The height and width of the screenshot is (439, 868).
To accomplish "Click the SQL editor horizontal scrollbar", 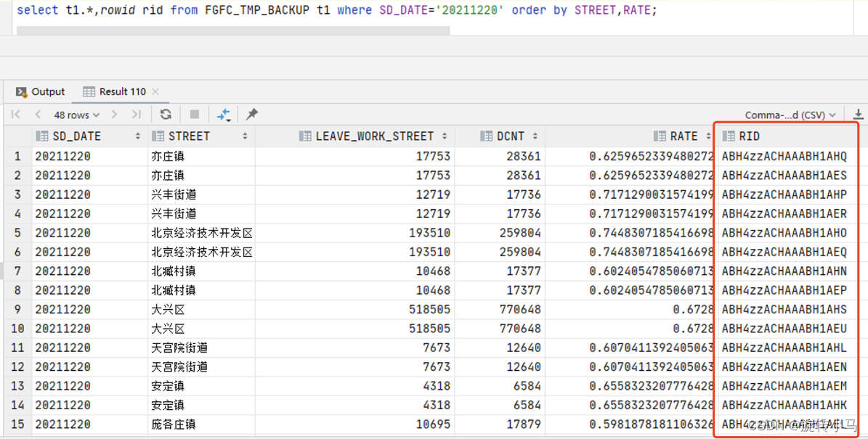I will [233, 30].
